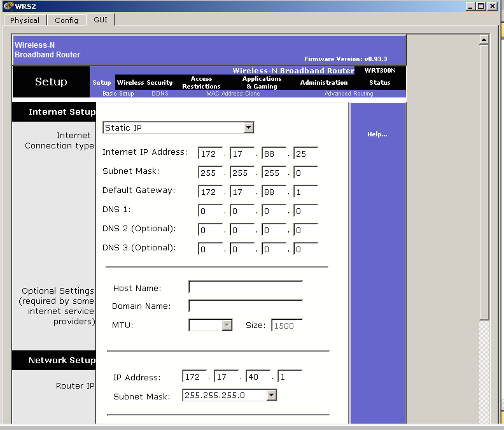Click last octet of Router IP Address
The width and height of the screenshot is (504, 430).
290,376
